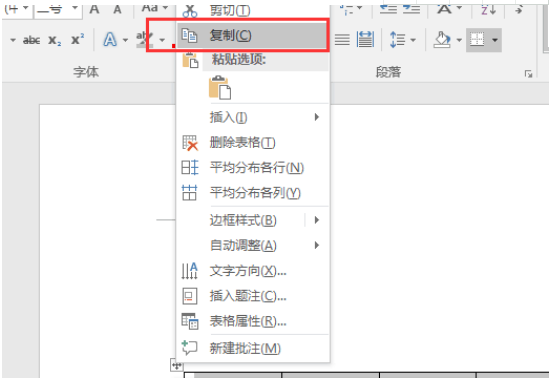553x382 pixels.
Task: Open the 插入(I) submenu
Action: pos(253,117)
